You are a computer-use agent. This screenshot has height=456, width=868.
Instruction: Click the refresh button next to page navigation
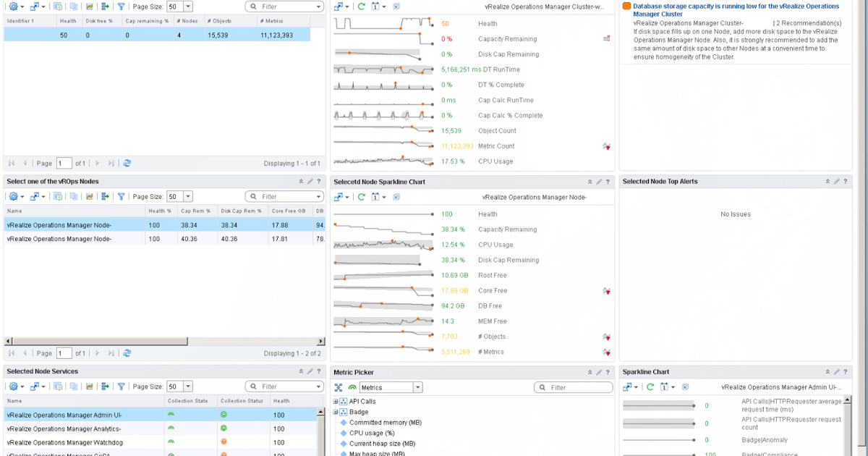pyautogui.click(x=127, y=163)
